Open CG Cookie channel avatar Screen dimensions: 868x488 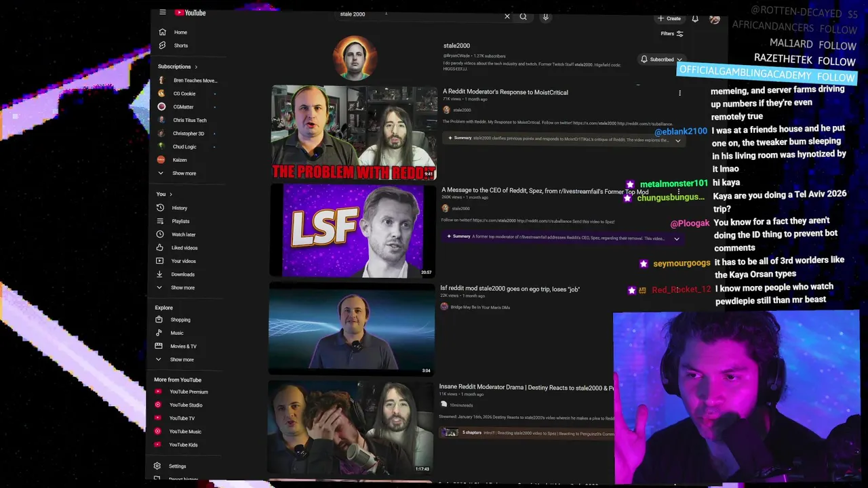161,94
